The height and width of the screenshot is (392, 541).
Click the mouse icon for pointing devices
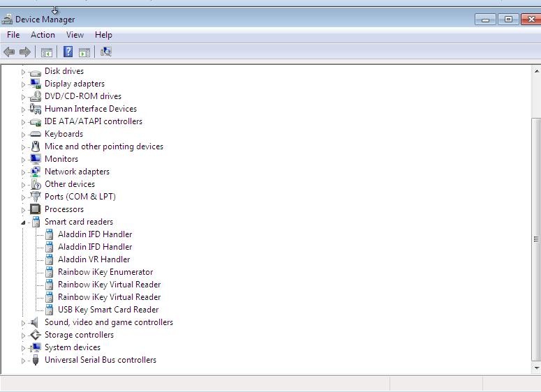35,146
